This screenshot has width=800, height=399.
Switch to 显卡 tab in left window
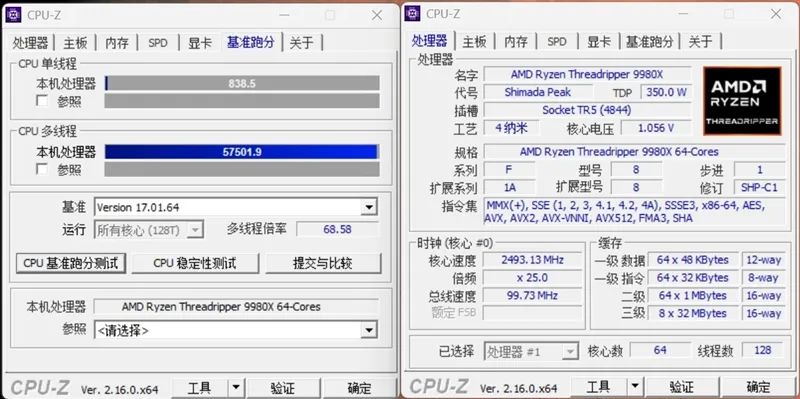click(199, 43)
